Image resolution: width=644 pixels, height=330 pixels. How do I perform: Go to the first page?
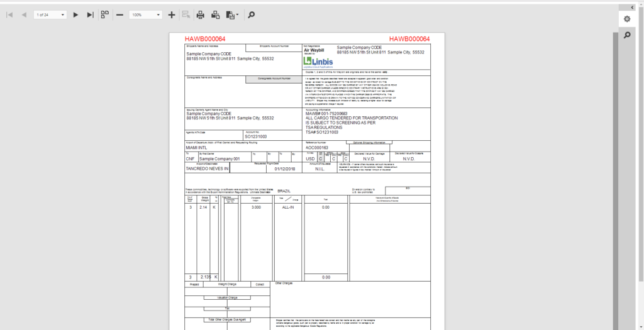click(9, 14)
